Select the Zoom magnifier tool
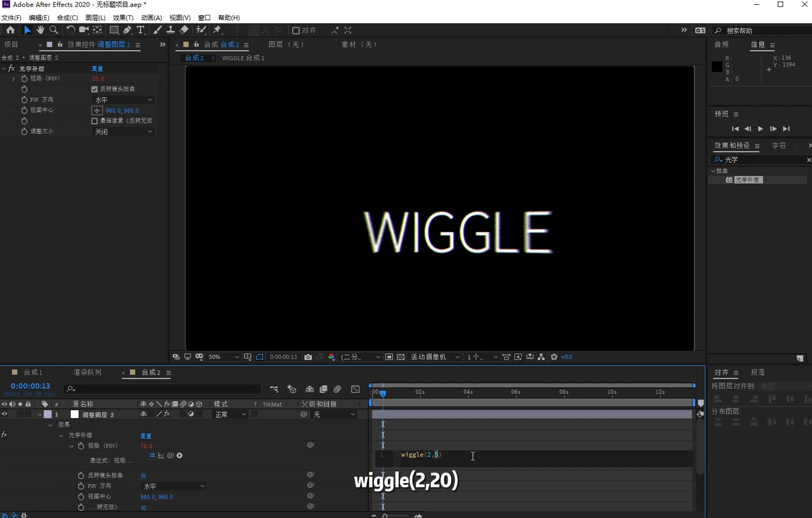The height and width of the screenshot is (518, 812). click(54, 30)
